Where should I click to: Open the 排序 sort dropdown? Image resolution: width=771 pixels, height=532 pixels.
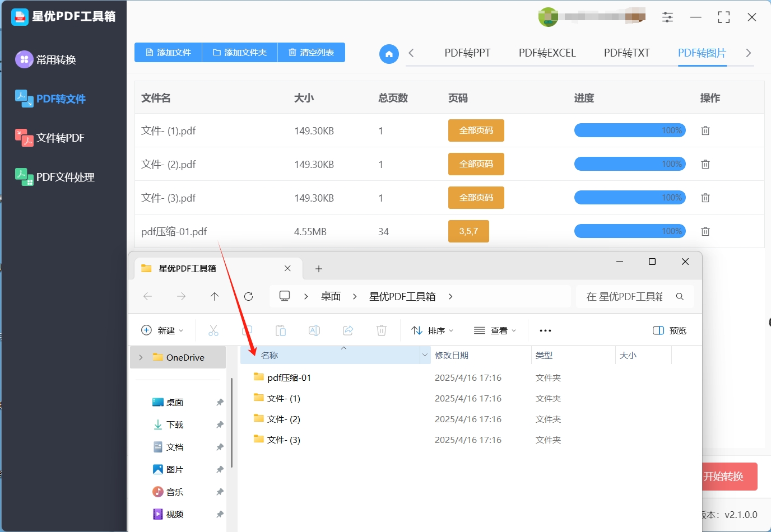432,330
